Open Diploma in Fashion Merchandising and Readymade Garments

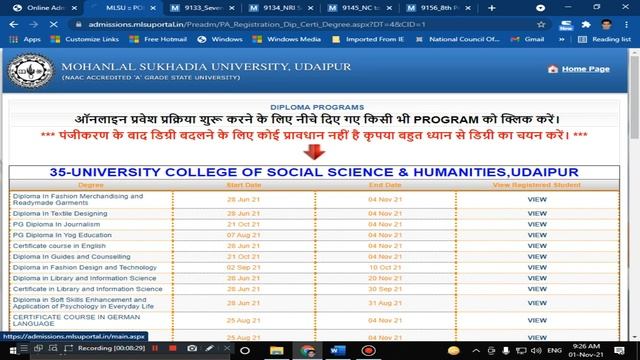point(78,199)
